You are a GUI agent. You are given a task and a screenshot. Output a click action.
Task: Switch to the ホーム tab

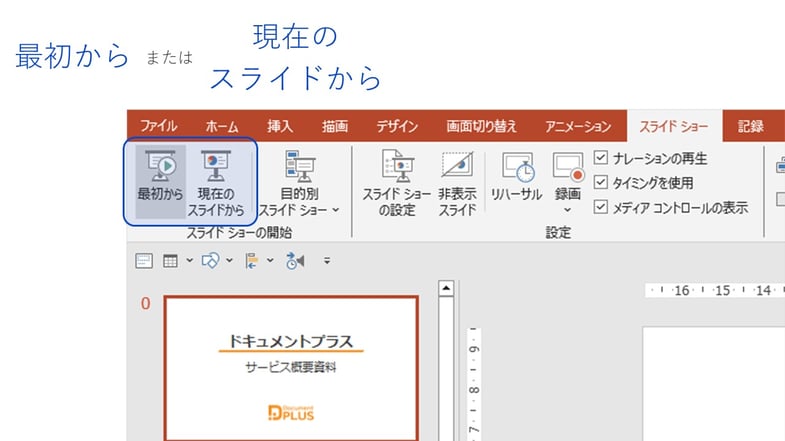click(x=222, y=126)
